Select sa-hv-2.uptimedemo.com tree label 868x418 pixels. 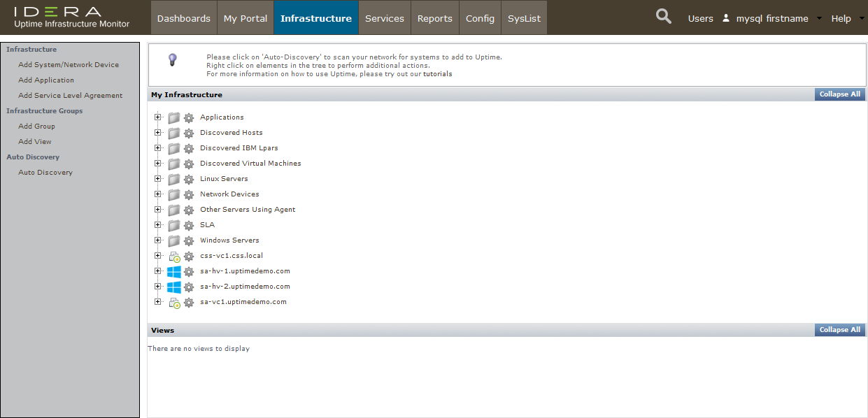pos(245,287)
